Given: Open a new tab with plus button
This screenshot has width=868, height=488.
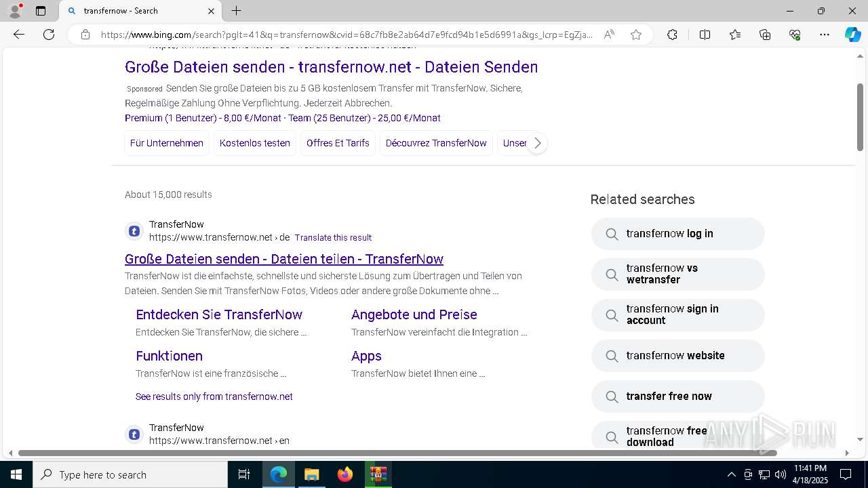Looking at the screenshot, I should 236,11.
